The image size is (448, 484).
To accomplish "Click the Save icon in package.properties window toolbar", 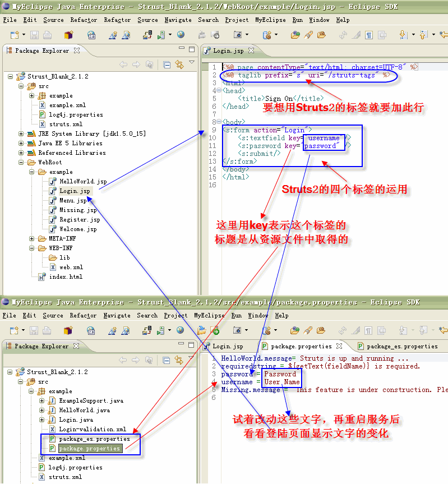I will click(34, 330).
